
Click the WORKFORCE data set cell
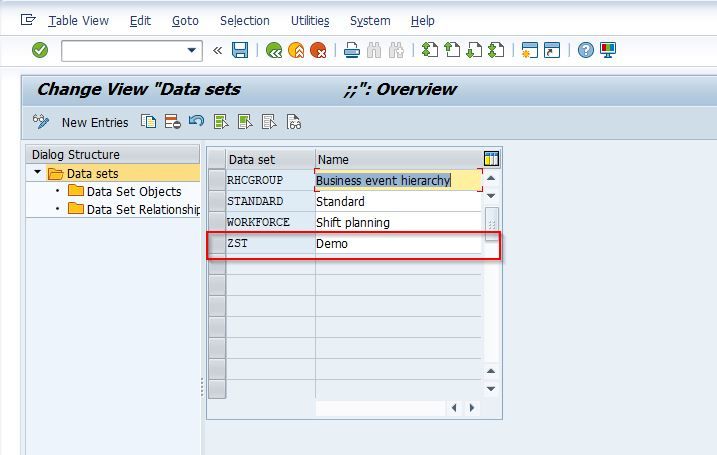(x=270, y=222)
